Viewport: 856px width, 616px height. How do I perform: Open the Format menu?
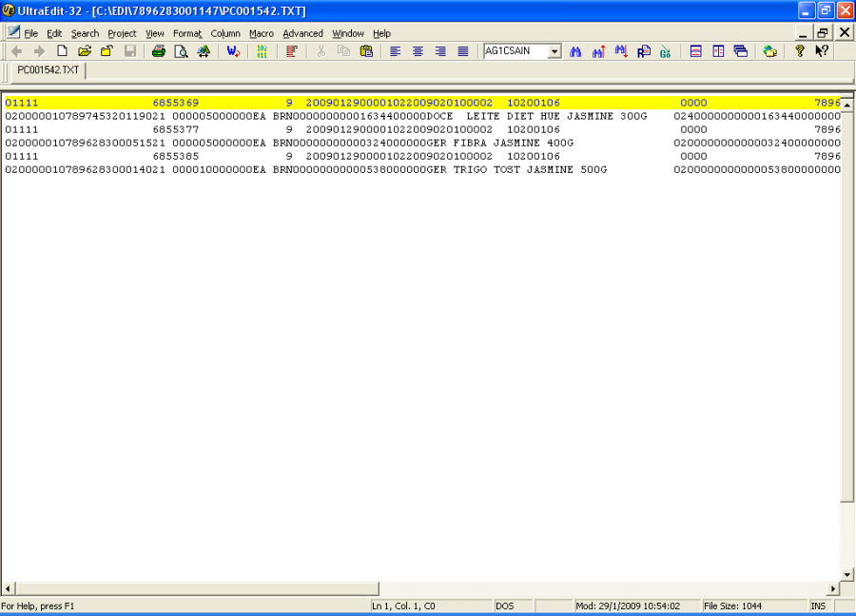[187, 33]
